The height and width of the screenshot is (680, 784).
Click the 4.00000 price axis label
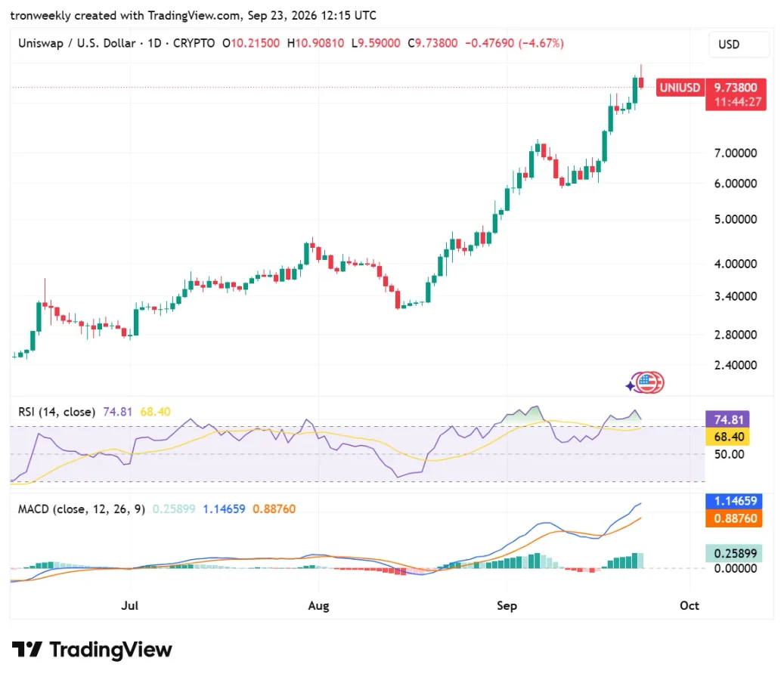(735, 264)
